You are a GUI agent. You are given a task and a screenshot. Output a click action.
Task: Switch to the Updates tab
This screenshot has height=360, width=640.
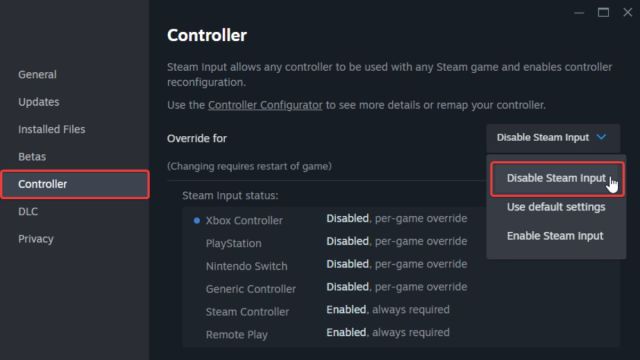coord(39,102)
